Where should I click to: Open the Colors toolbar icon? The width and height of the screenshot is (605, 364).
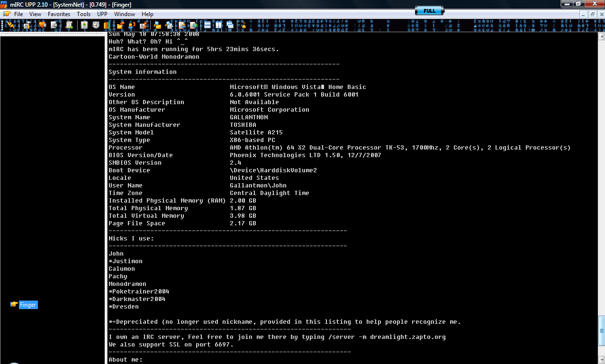click(x=107, y=25)
